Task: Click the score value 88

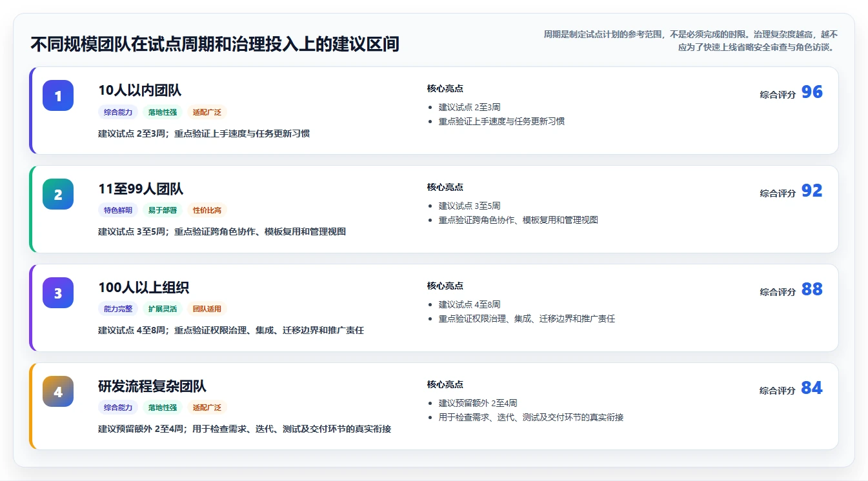Action: click(x=812, y=290)
